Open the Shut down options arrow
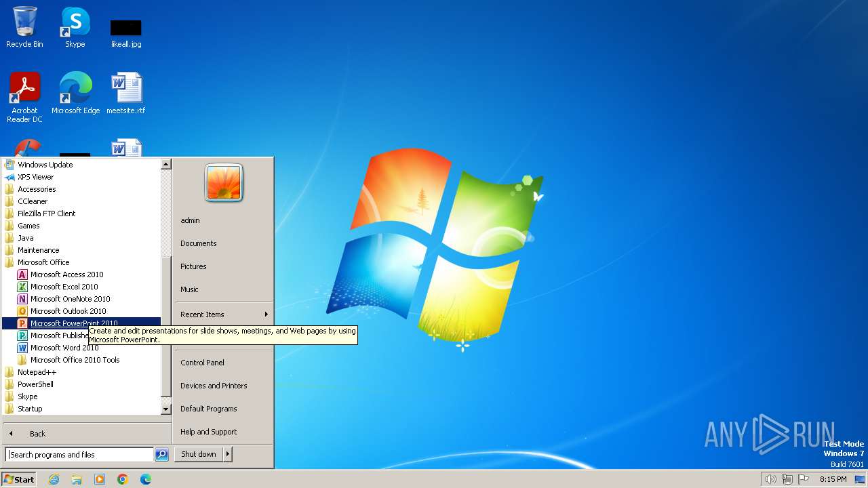This screenshot has height=488, width=868. click(228, 454)
